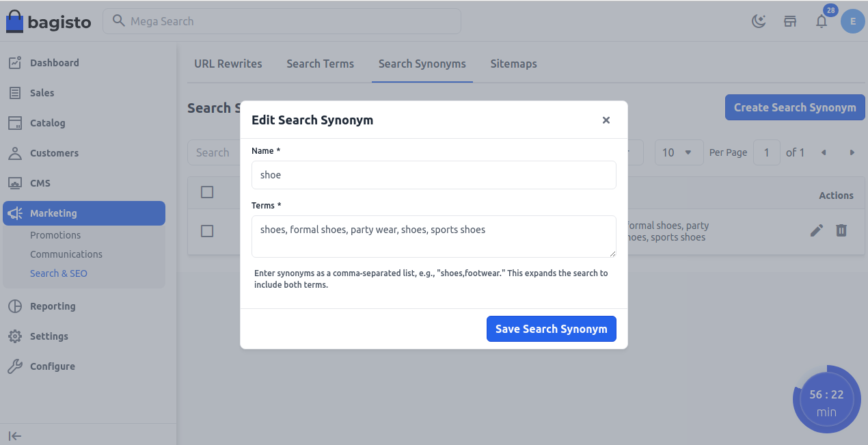
Task: Collapse the sidebar with the arrow icon
Action: point(15,435)
